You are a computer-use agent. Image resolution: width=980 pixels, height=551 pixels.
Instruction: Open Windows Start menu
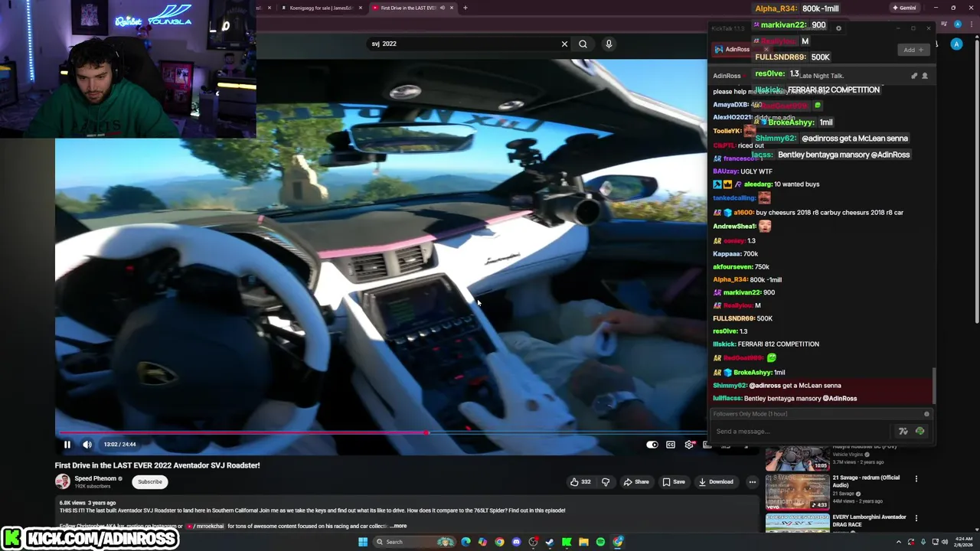(x=363, y=542)
